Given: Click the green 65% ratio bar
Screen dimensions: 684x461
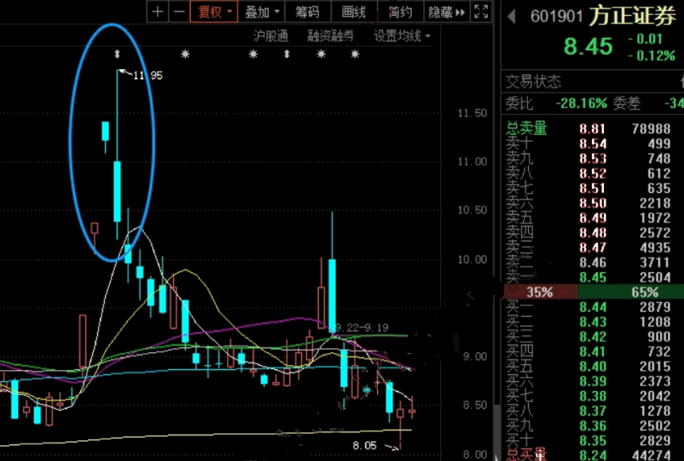Looking at the screenshot, I should [631, 292].
